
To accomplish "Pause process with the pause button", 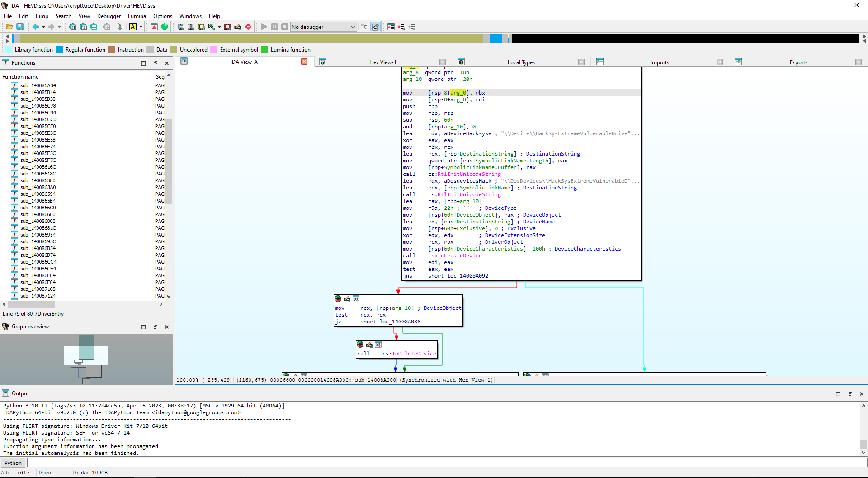I will click(274, 27).
